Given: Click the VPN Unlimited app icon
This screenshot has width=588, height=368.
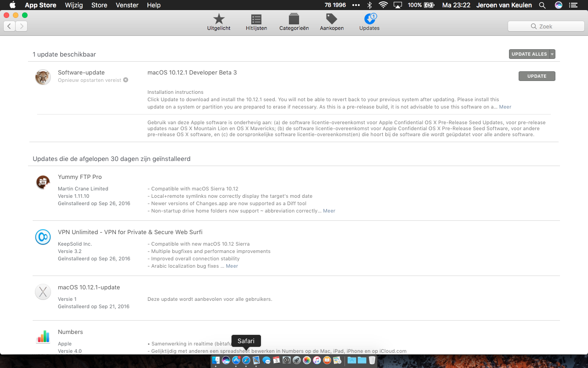Looking at the screenshot, I should pyautogui.click(x=43, y=237).
